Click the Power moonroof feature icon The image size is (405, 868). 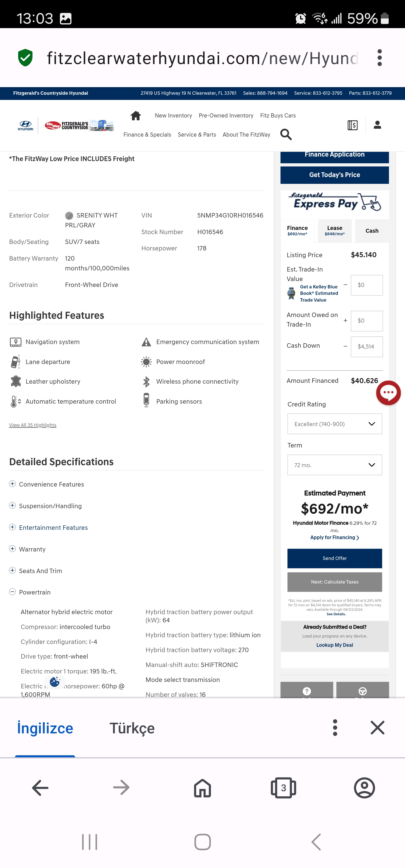tap(146, 362)
